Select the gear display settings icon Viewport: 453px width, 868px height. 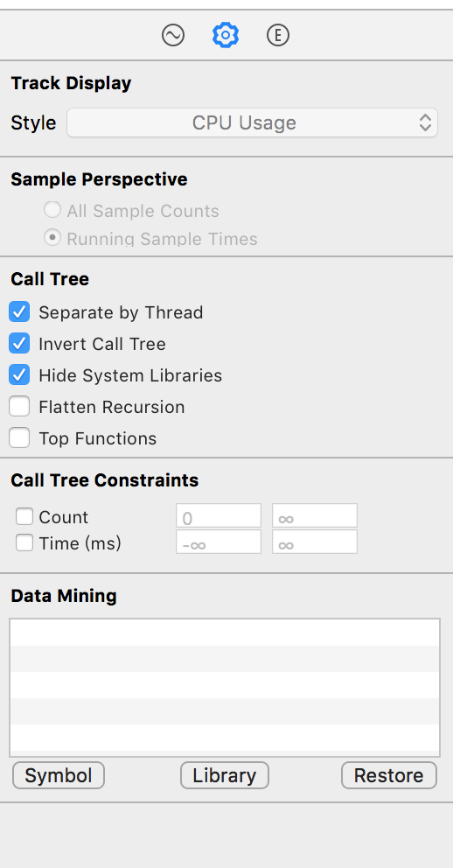(226, 36)
